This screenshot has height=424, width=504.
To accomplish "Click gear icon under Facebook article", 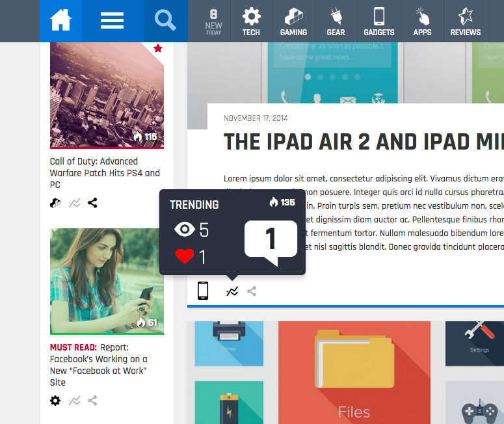I will point(55,401).
